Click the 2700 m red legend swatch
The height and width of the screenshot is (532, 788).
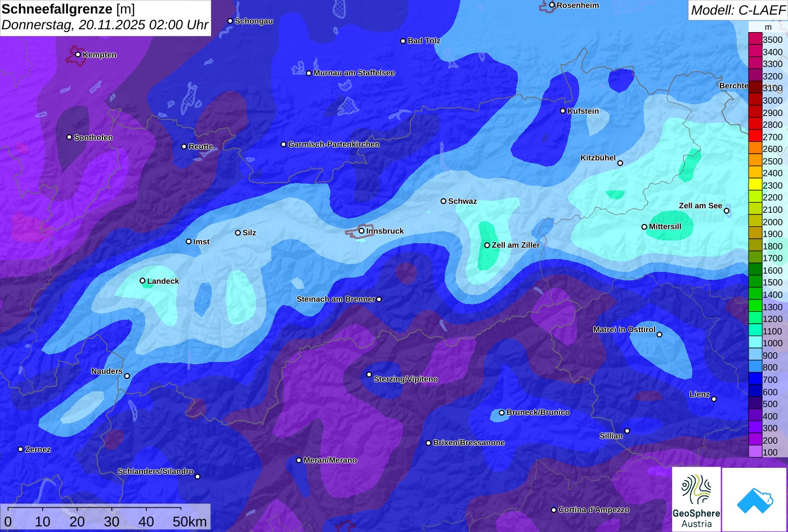click(x=755, y=136)
